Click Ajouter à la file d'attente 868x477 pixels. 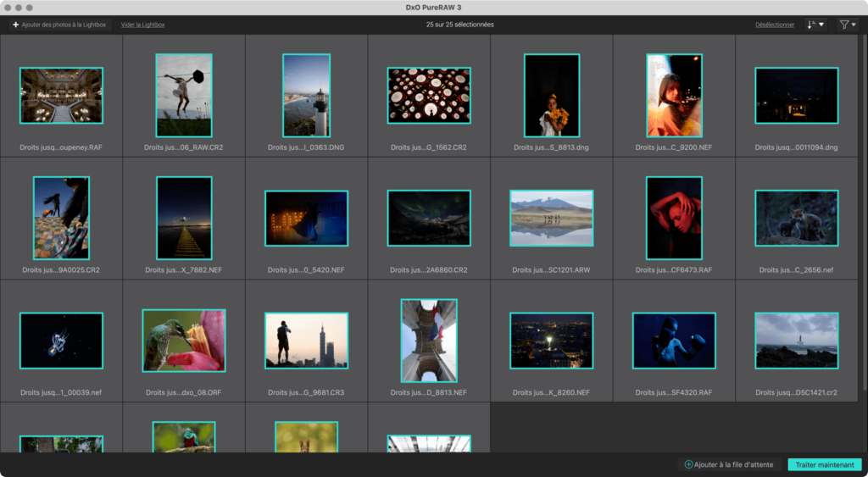729,465
